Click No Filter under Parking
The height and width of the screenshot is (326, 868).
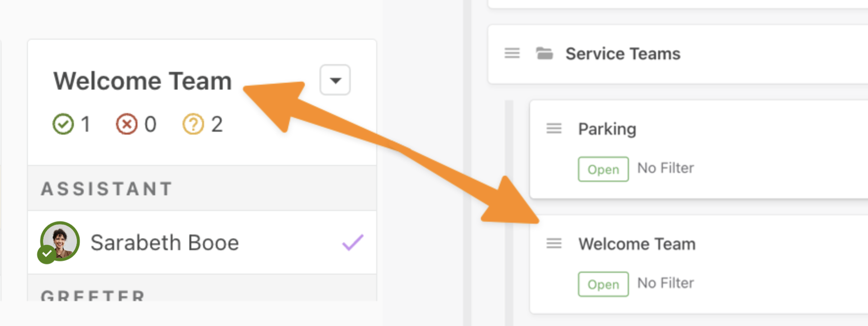tap(665, 168)
